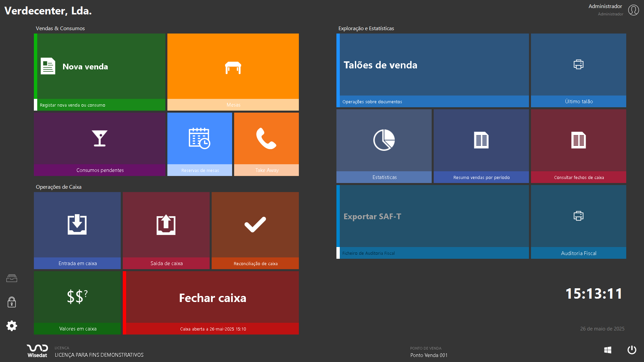Click Exportar SAF-T tile
The height and width of the screenshot is (362, 644).
click(x=433, y=217)
